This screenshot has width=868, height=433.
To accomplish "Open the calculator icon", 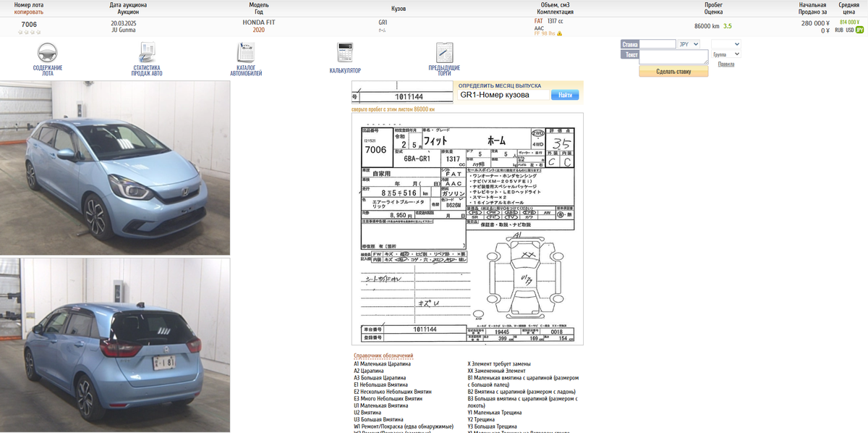I will pyautogui.click(x=345, y=53).
